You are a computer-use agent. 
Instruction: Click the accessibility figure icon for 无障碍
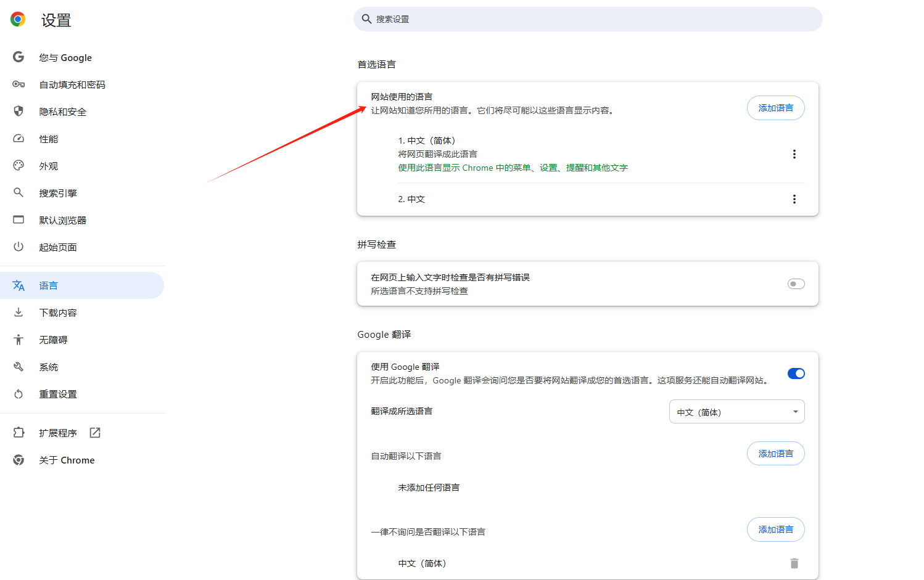click(x=19, y=340)
